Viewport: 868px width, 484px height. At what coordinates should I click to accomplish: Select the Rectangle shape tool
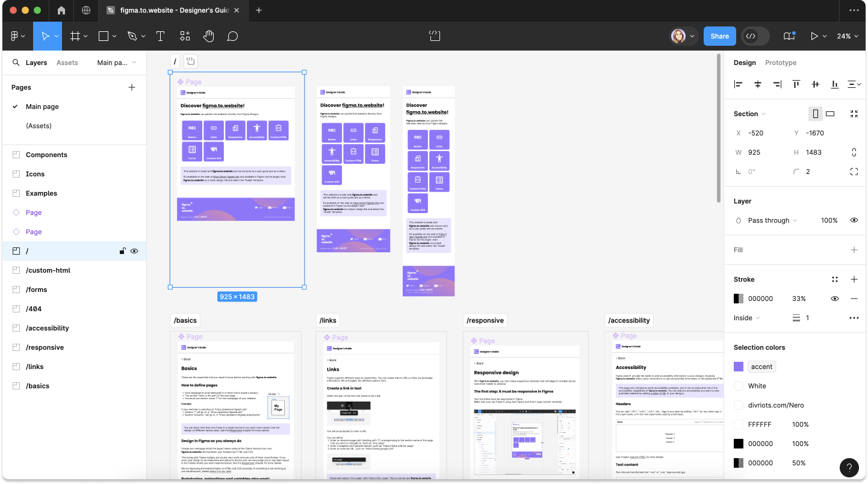point(103,36)
